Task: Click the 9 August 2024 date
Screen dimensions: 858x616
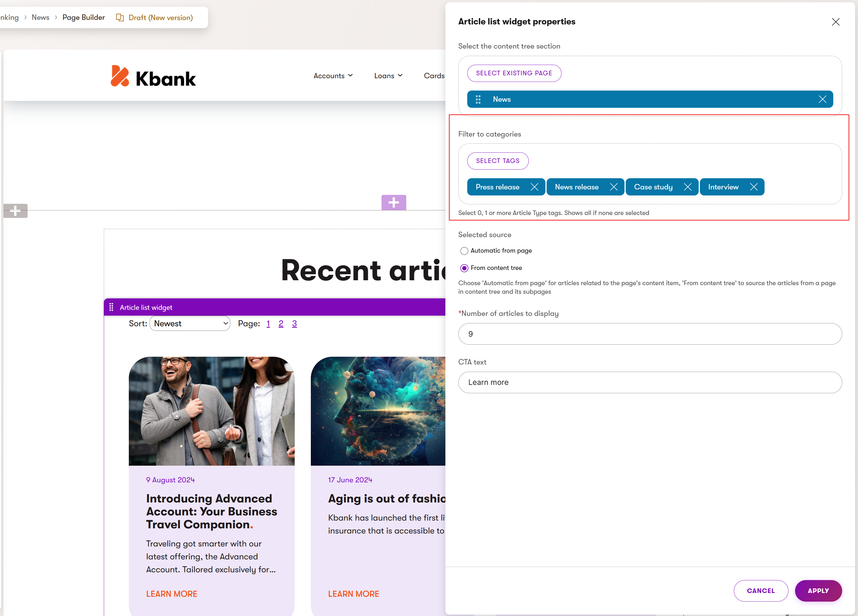Action: 170,480
